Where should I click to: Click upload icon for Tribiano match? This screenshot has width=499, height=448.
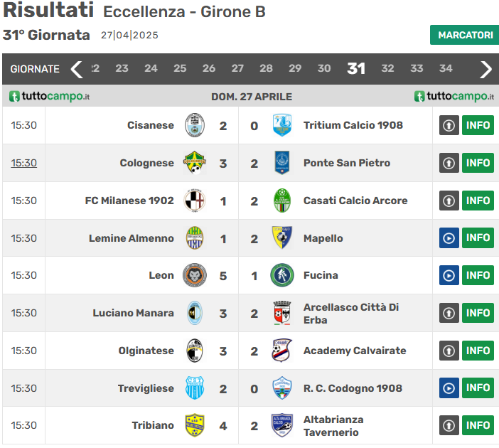tap(449, 425)
